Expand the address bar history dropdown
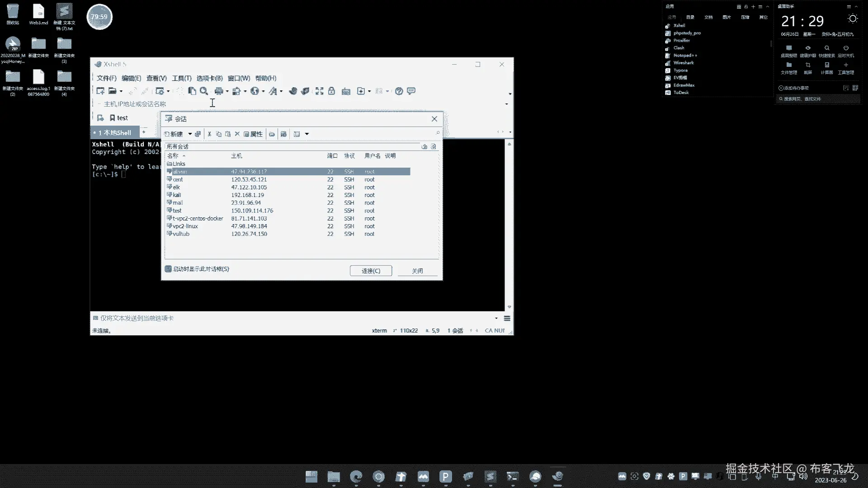The image size is (868, 488). (x=506, y=104)
